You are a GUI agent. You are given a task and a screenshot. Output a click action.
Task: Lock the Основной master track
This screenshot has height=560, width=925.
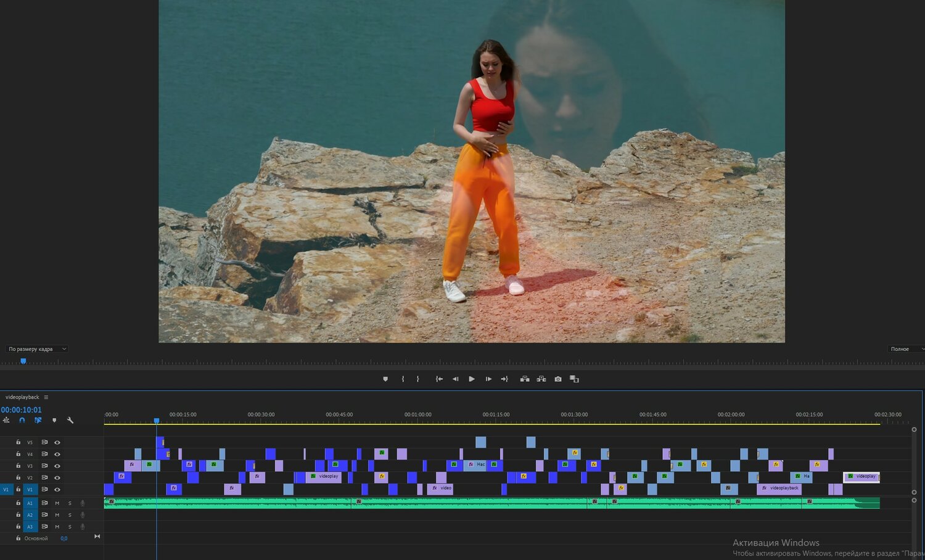point(18,538)
